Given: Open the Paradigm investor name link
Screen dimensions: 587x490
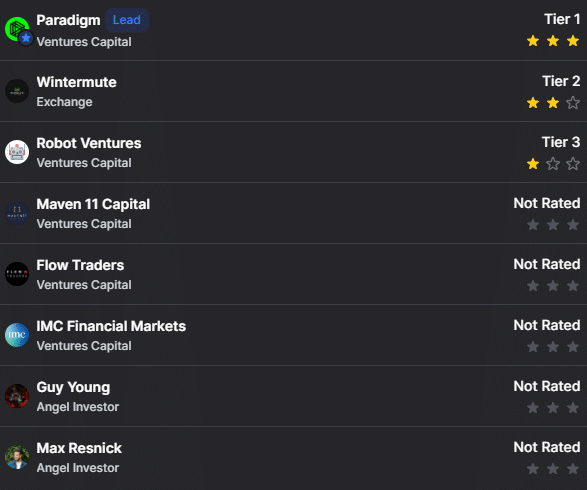Looking at the screenshot, I should coord(68,20).
